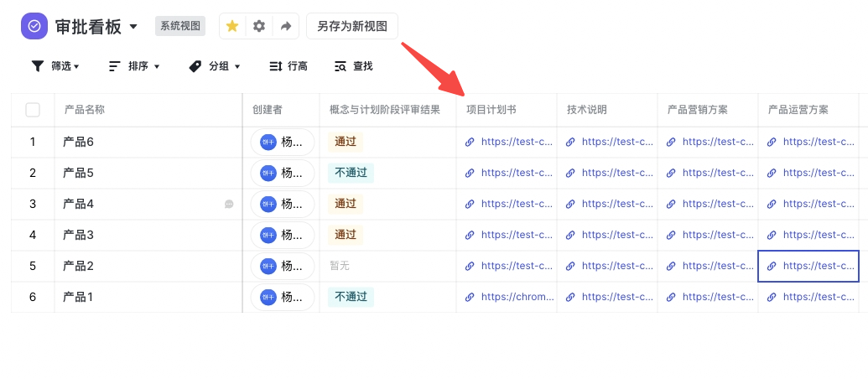The width and height of the screenshot is (868, 379).
Task: Tick the select-all checkbox in header
Action: (x=33, y=110)
